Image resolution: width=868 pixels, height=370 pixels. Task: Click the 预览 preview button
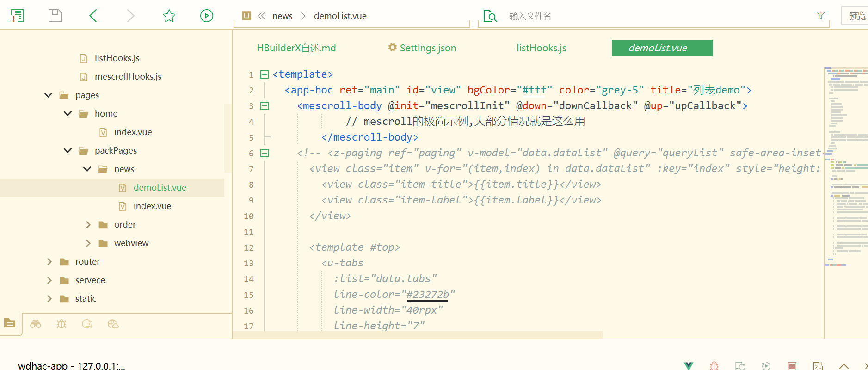click(857, 16)
